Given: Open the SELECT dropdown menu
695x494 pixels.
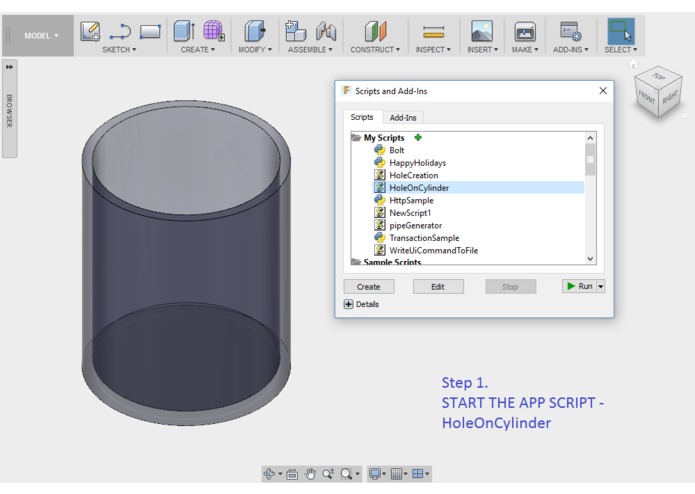Looking at the screenshot, I should [621, 50].
